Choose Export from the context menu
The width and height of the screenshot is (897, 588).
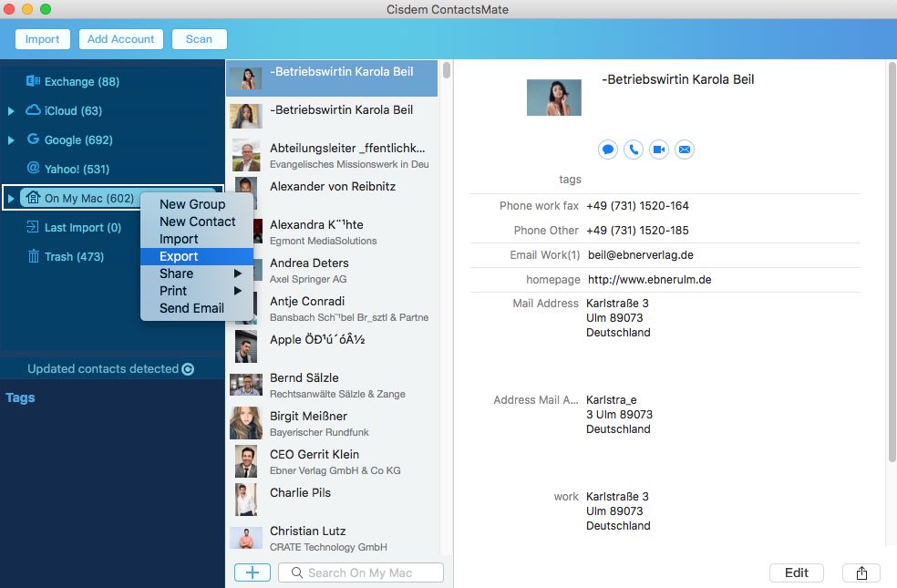click(197, 256)
